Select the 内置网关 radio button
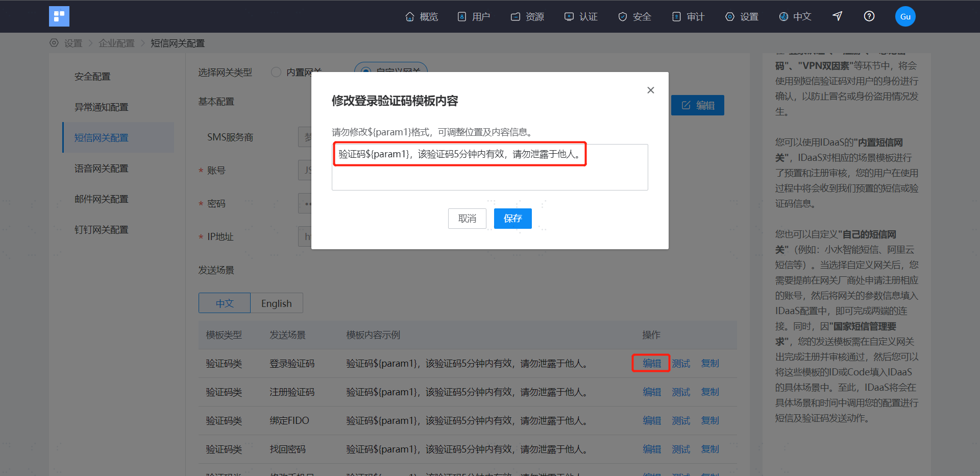This screenshot has height=476, width=980. point(276,72)
